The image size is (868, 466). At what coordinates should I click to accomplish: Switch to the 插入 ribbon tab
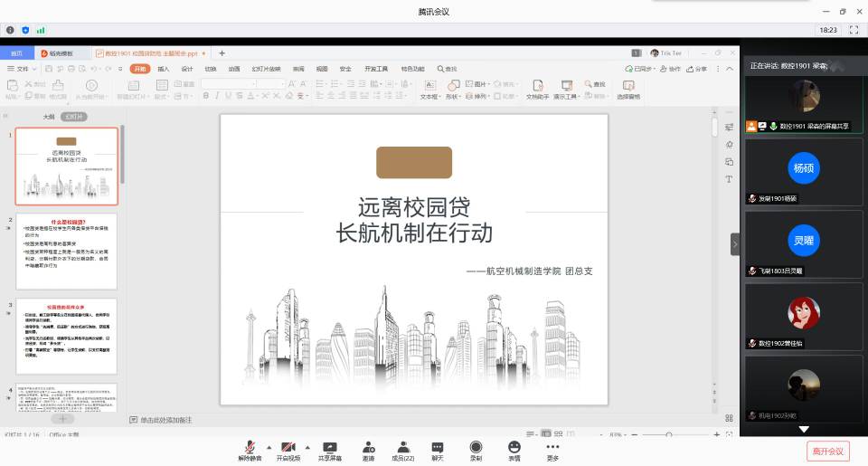tap(164, 69)
